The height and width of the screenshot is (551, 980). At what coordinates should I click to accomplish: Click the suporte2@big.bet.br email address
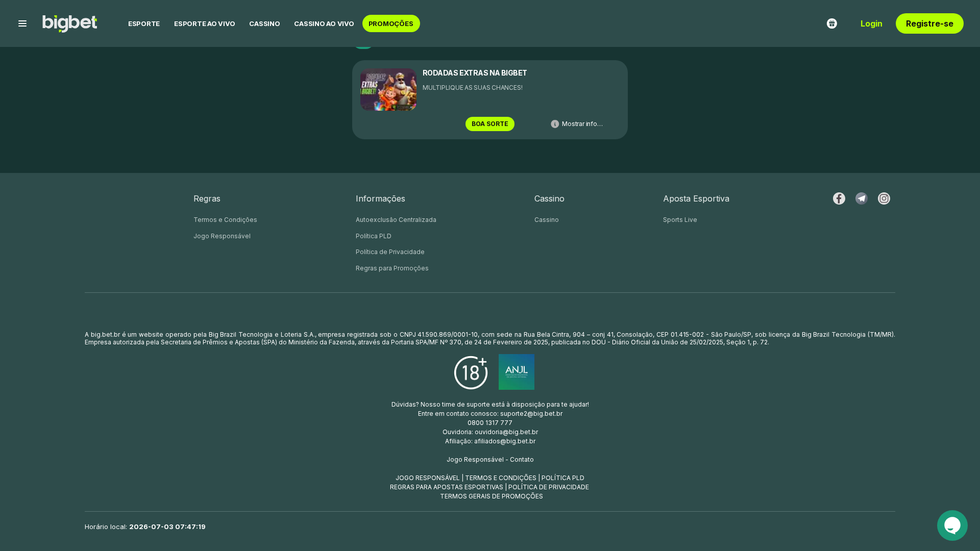pos(531,414)
